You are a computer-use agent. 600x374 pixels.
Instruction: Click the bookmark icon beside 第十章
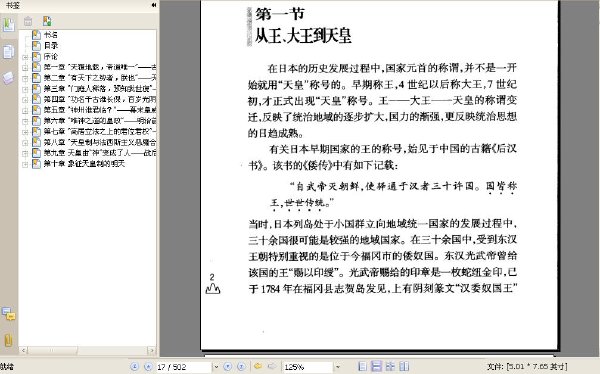(x=36, y=164)
